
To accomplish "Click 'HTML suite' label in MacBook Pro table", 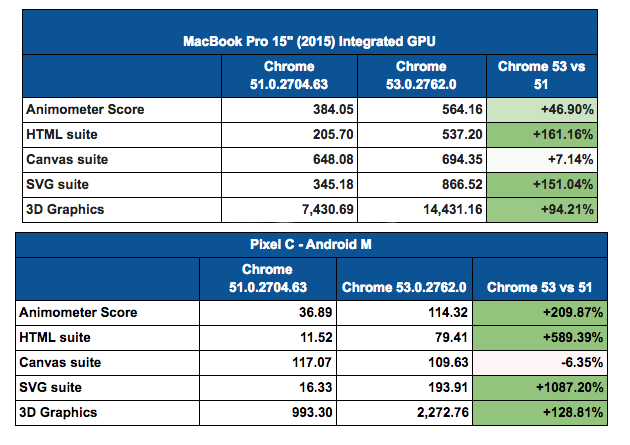I will [62, 134].
